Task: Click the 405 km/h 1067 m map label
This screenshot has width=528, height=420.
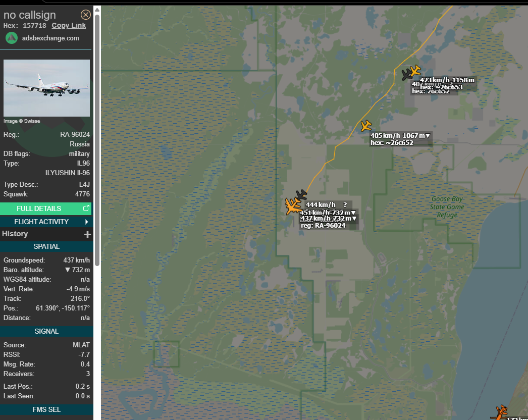Action: (x=400, y=136)
